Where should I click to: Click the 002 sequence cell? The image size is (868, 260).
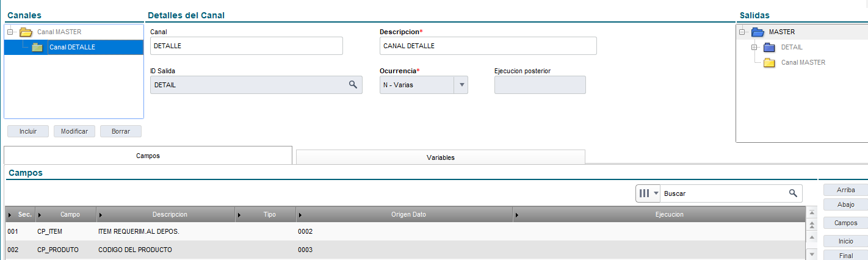click(20, 250)
